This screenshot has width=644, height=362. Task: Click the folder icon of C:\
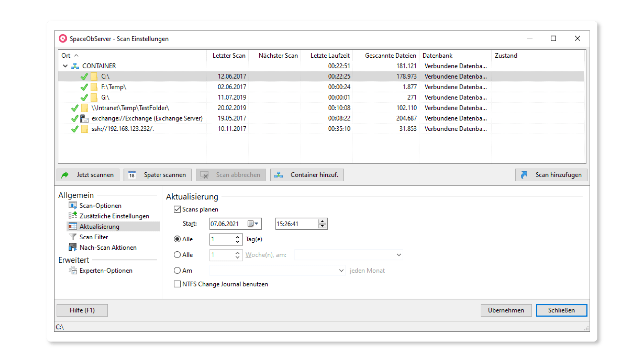coord(94,76)
